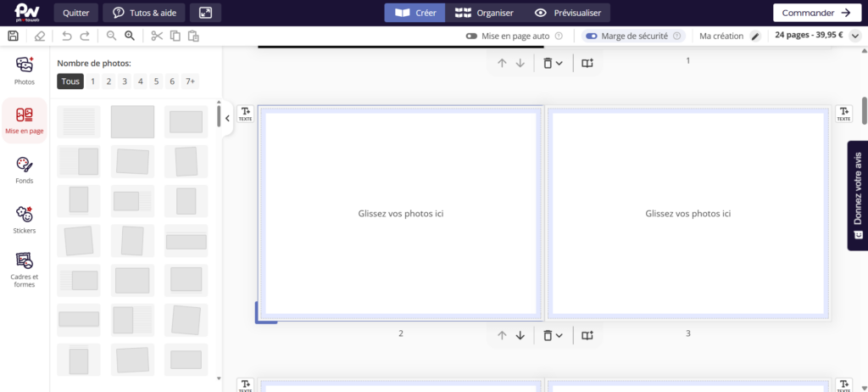
Task: Filter layouts with 1 photo
Action: click(92, 81)
